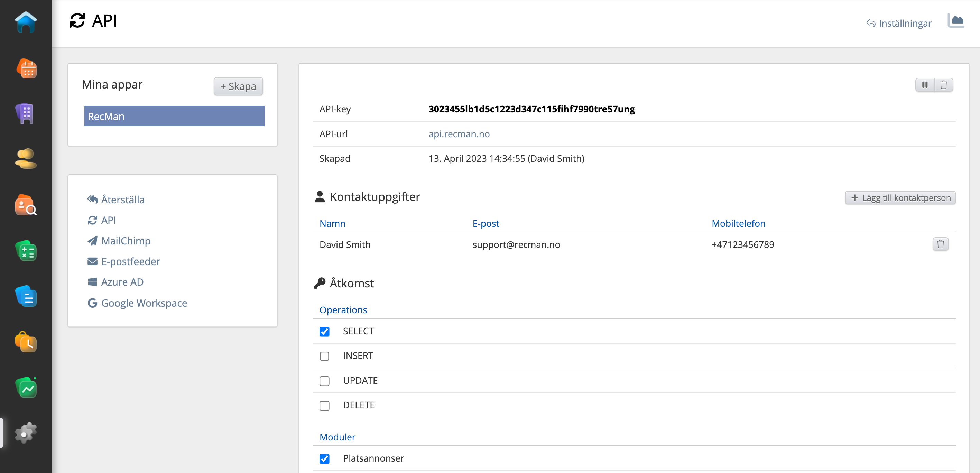Enable the DELETE operation checkbox
Screen dimensions: 980x473
(x=324, y=406)
